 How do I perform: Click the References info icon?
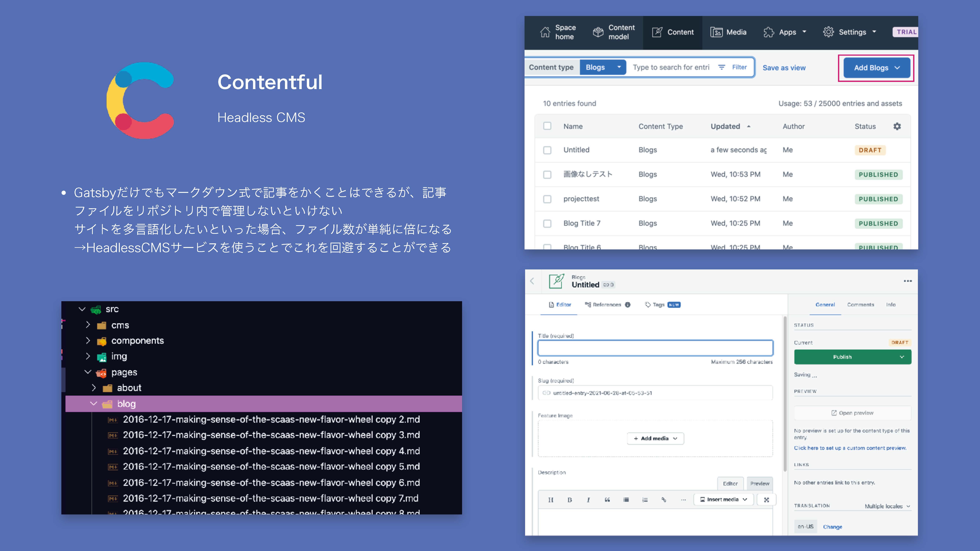[x=628, y=305]
